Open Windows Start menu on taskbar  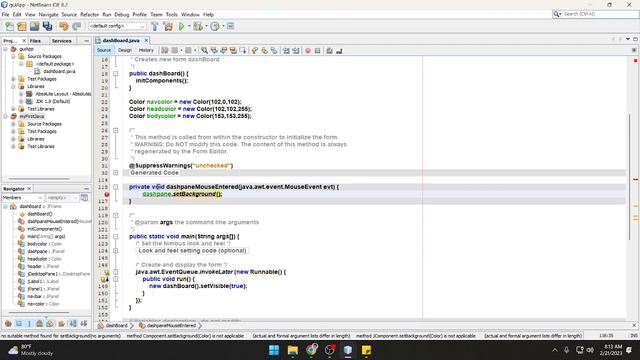tap(274, 350)
